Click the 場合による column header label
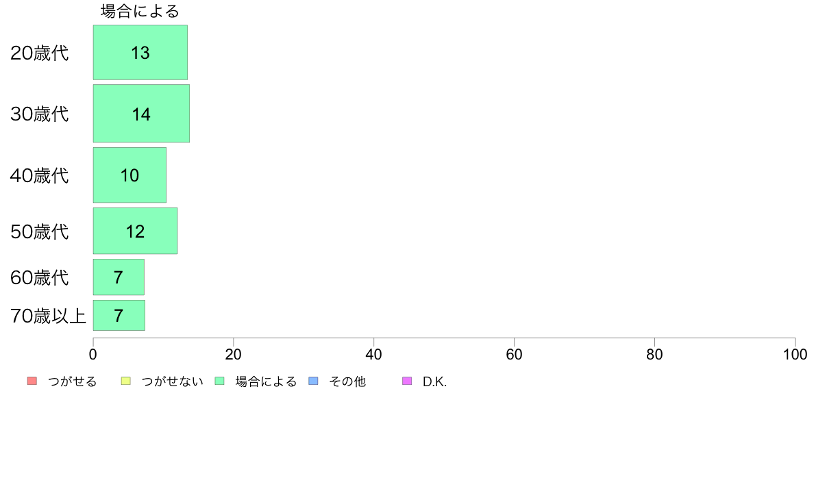This screenshot has width=814, height=504. coord(140,12)
